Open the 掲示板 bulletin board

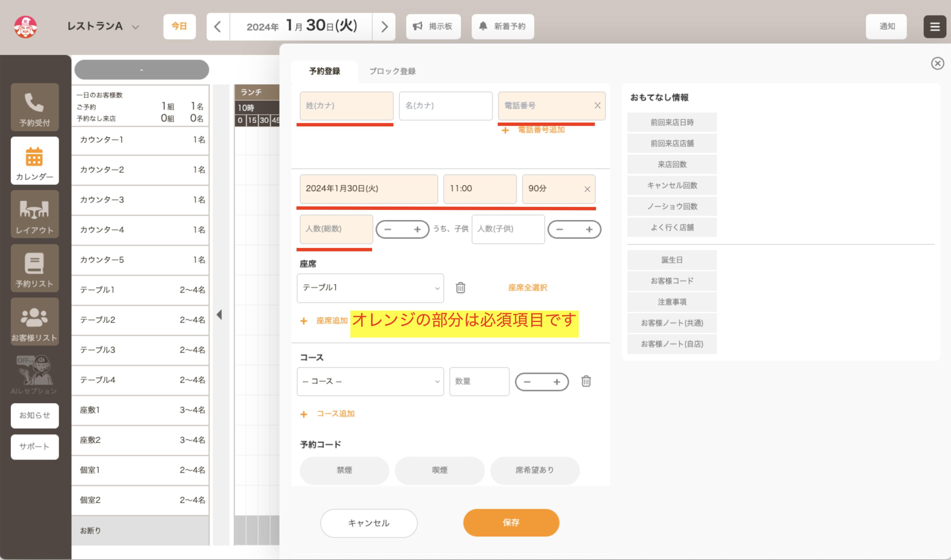click(433, 27)
